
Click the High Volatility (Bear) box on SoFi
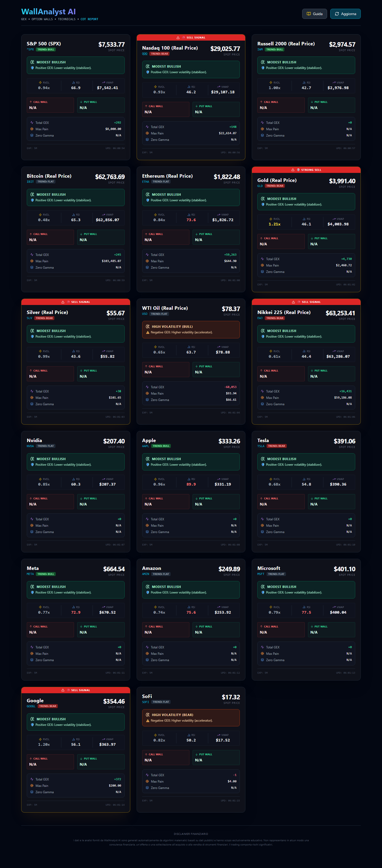click(191, 718)
